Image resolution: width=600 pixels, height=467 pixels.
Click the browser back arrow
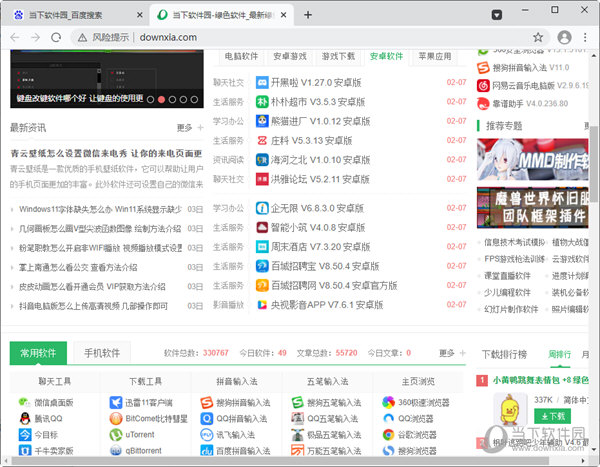coord(15,38)
